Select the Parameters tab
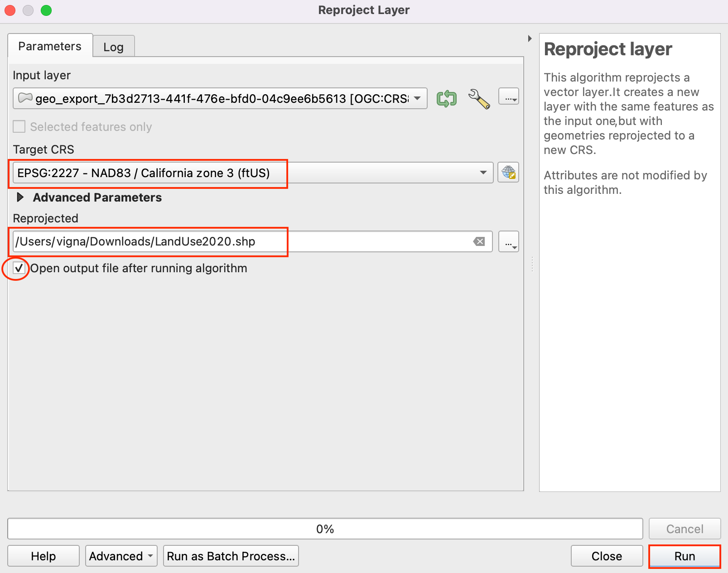 click(x=50, y=46)
